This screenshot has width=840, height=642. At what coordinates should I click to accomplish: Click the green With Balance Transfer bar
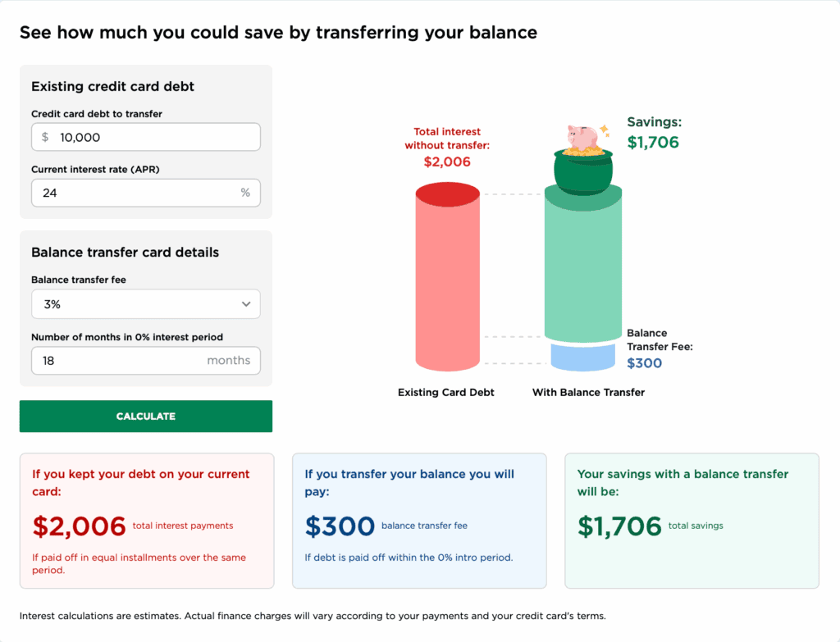[x=584, y=262]
